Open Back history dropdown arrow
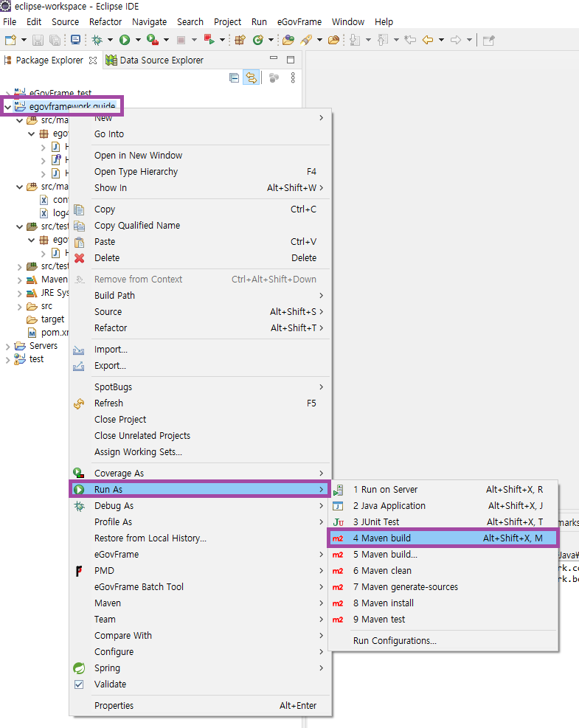Image resolution: width=579 pixels, height=728 pixels. tap(441, 40)
